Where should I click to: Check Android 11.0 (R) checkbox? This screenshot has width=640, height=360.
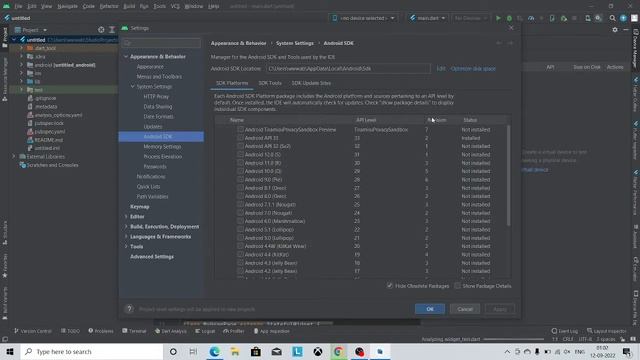(x=240, y=163)
